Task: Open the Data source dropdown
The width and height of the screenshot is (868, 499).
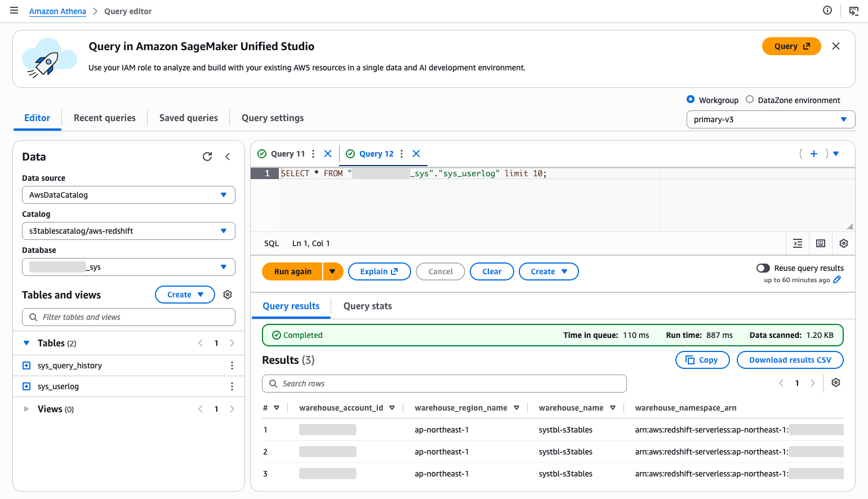Action: 128,195
